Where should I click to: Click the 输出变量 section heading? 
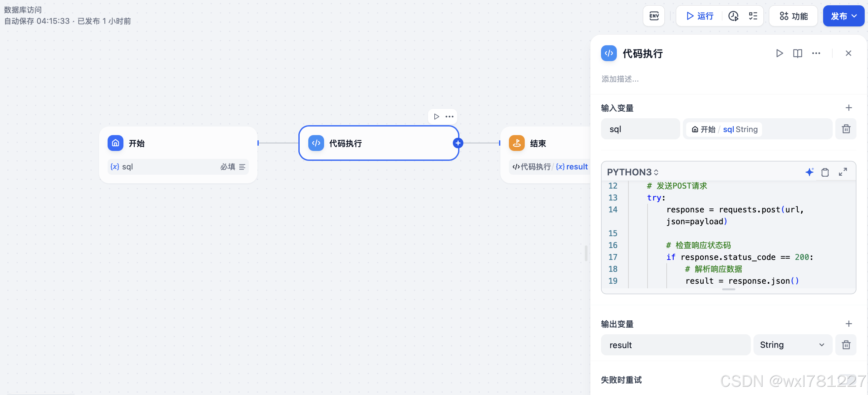tap(617, 324)
